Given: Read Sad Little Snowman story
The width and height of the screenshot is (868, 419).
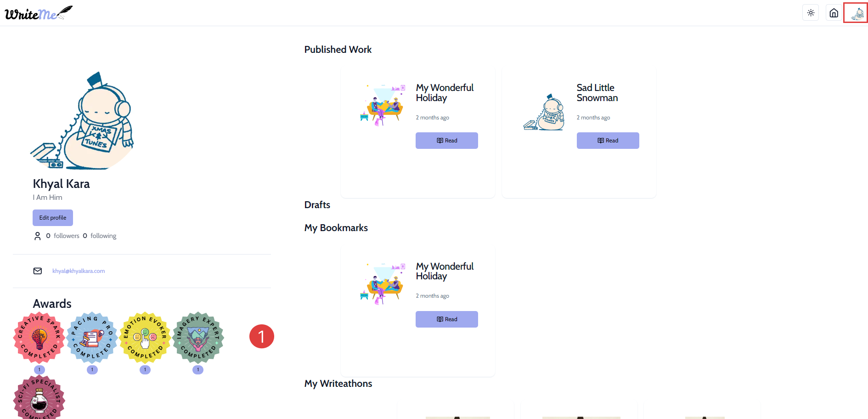Looking at the screenshot, I should tap(608, 141).
